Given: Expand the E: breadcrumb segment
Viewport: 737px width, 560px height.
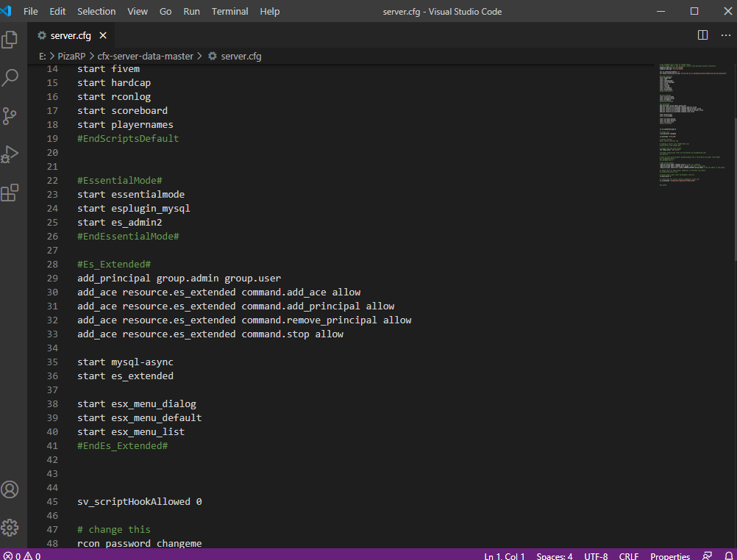Looking at the screenshot, I should [x=43, y=56].
